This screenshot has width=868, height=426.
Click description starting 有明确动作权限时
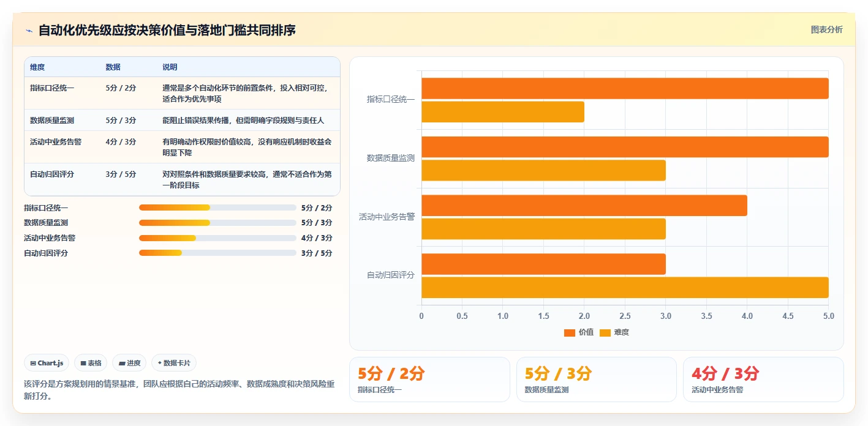tap(247, 147)
